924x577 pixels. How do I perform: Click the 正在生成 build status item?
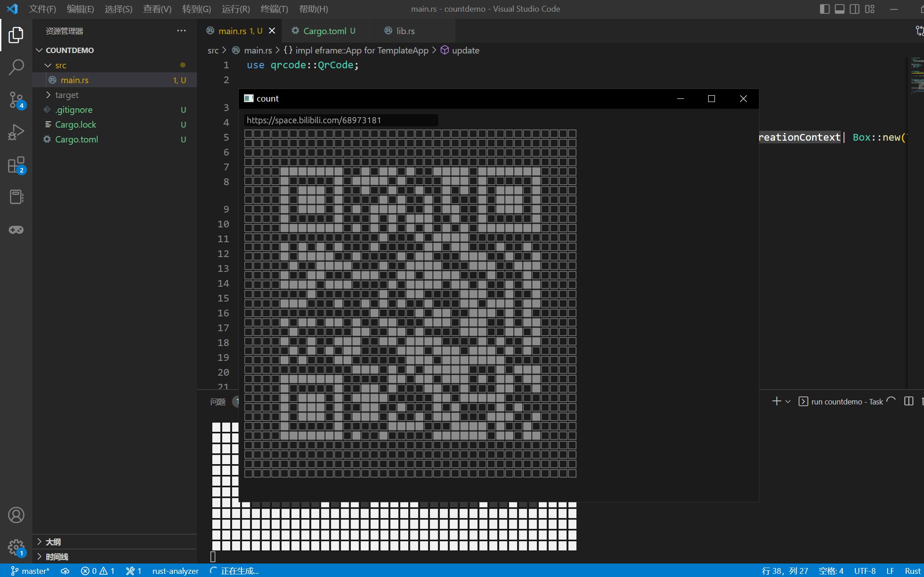tap(234, 571)
